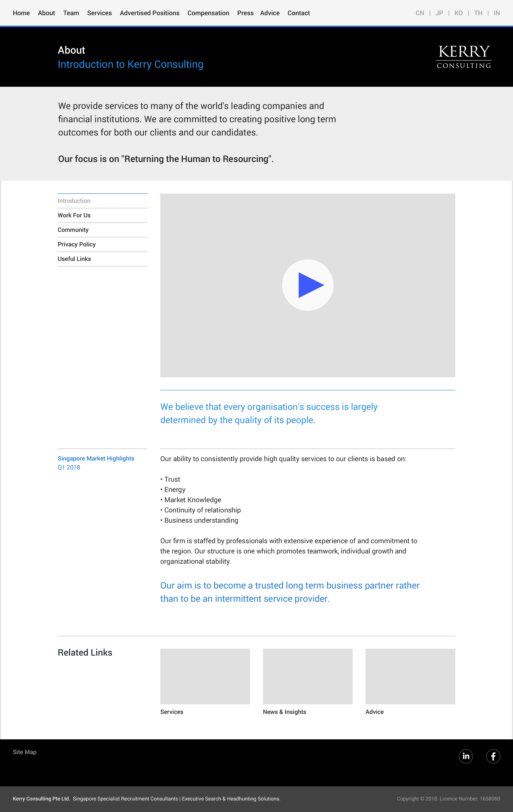
Task: Open Advertised Positions in the navigation bar
Action: [x=150, y=13]
